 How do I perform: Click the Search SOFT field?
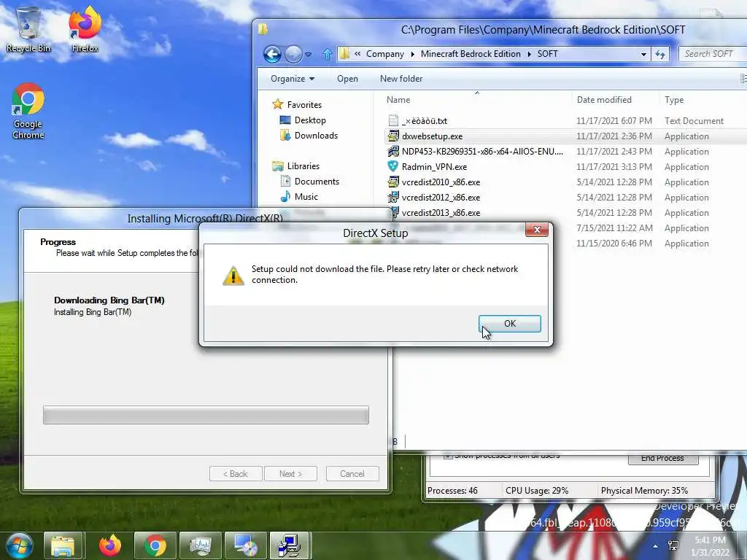tap(713, 54)
